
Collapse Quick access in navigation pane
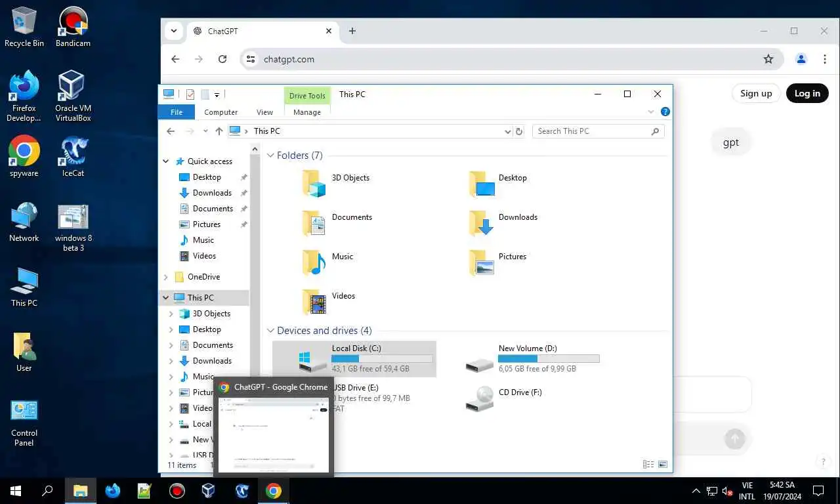coord(166,161)
